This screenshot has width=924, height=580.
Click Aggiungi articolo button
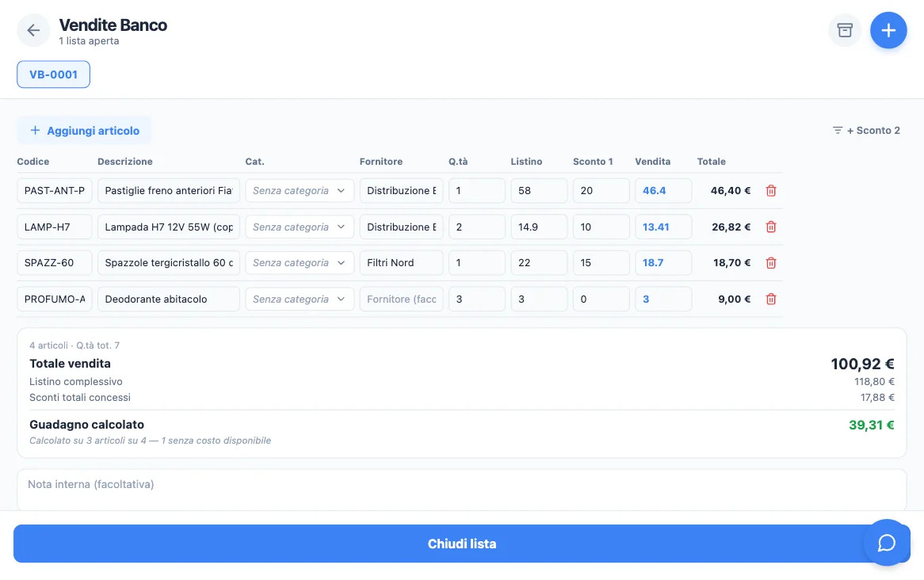pos(84,130)
